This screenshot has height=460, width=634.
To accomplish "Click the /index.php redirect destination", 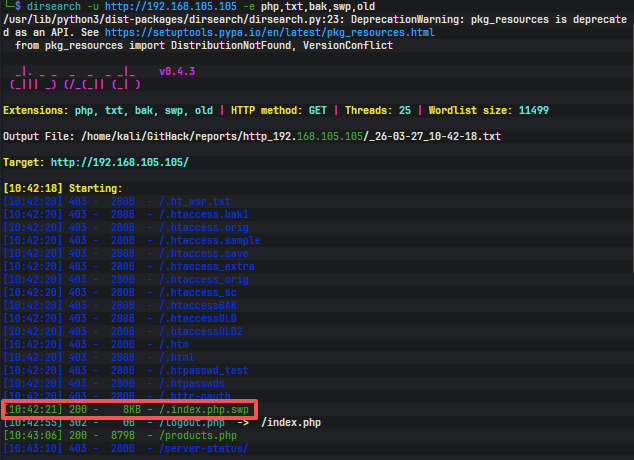I will point(291,422).
